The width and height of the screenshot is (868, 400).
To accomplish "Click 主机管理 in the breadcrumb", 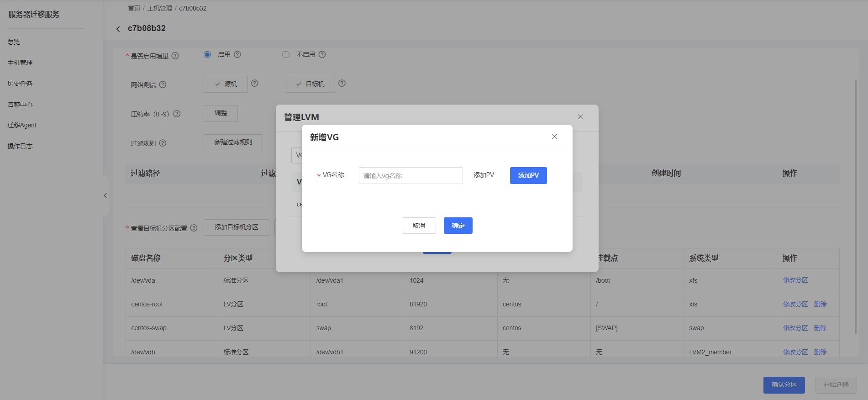I will (x=160, y=8).
